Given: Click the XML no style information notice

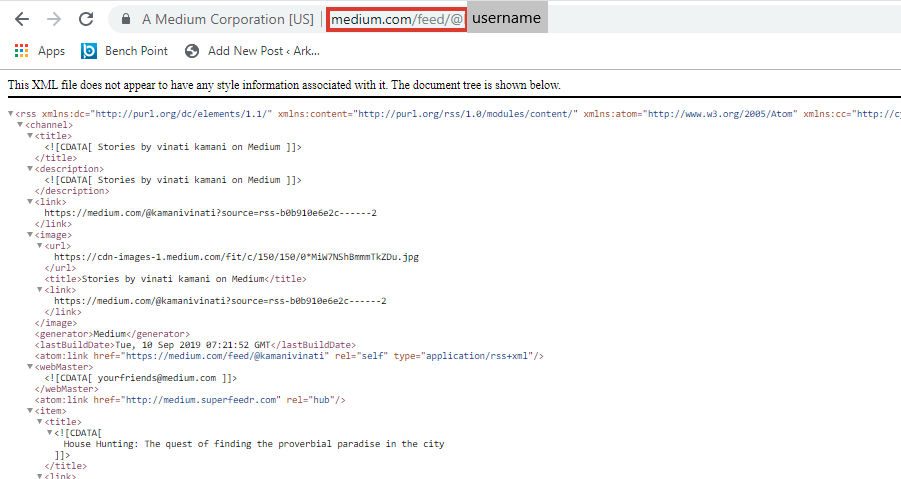Looking at the screenshot, I should pos(284,85).
